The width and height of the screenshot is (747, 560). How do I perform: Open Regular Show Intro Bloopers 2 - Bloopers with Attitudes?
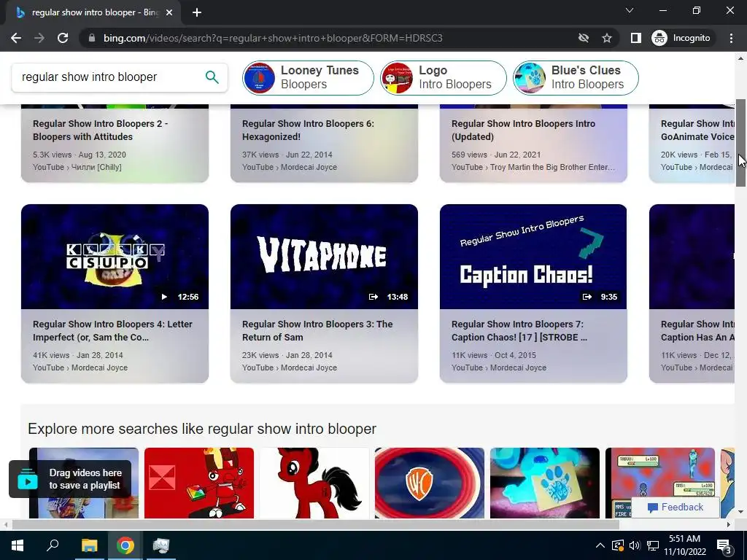tap(100, 130)
